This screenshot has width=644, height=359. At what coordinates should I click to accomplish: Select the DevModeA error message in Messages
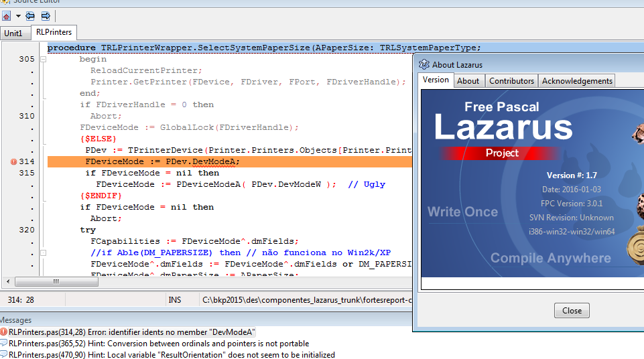tap(132, 332)
